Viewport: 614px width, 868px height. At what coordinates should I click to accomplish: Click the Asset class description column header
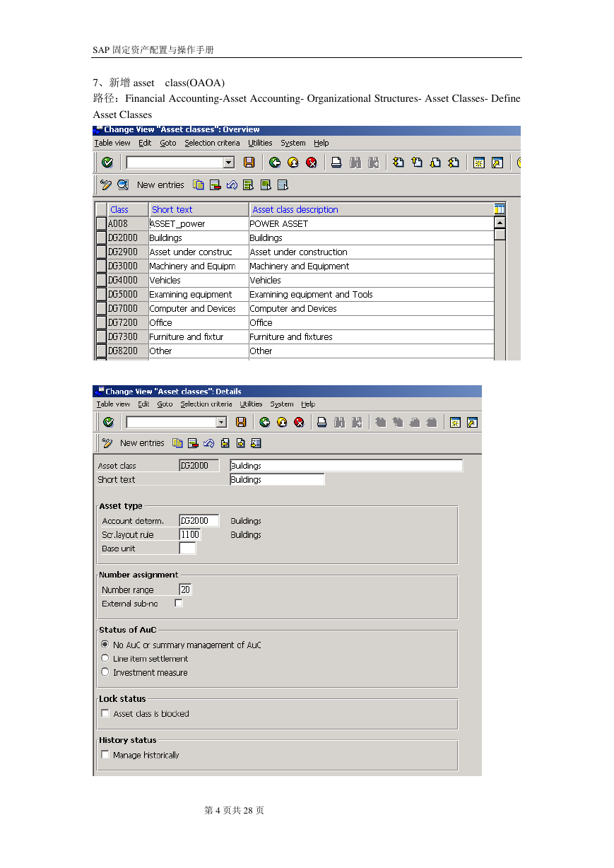371,209
